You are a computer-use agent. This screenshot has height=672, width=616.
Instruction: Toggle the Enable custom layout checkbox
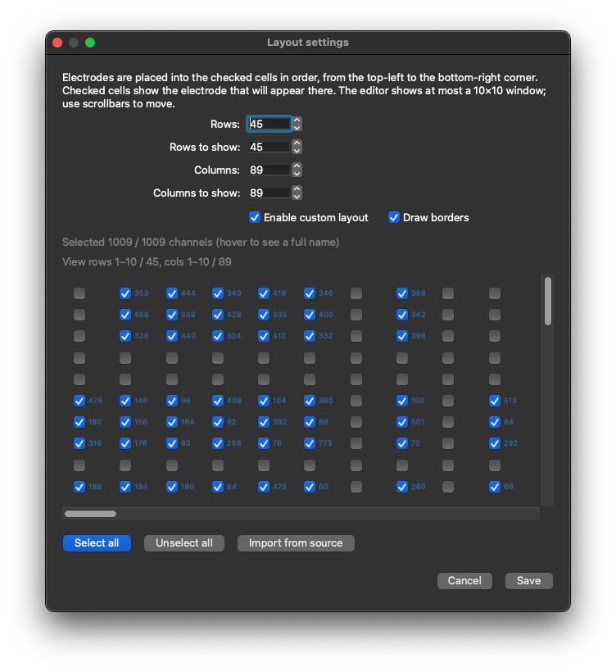255,217
